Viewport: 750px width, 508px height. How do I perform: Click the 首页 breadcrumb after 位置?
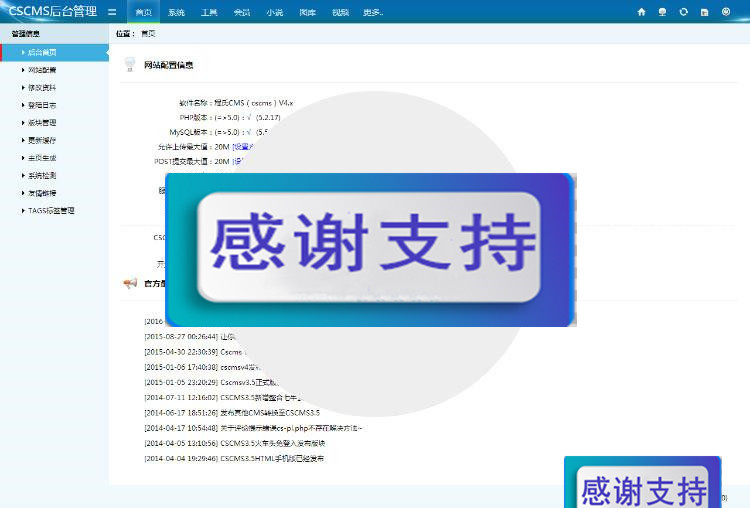(148, 33)
